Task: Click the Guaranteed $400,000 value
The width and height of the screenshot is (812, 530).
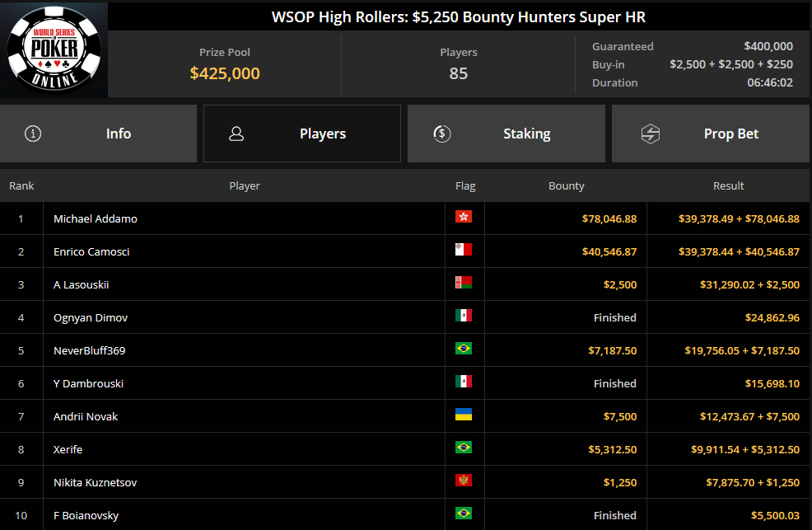Action: pyautogui.click(x=768, y=46)
